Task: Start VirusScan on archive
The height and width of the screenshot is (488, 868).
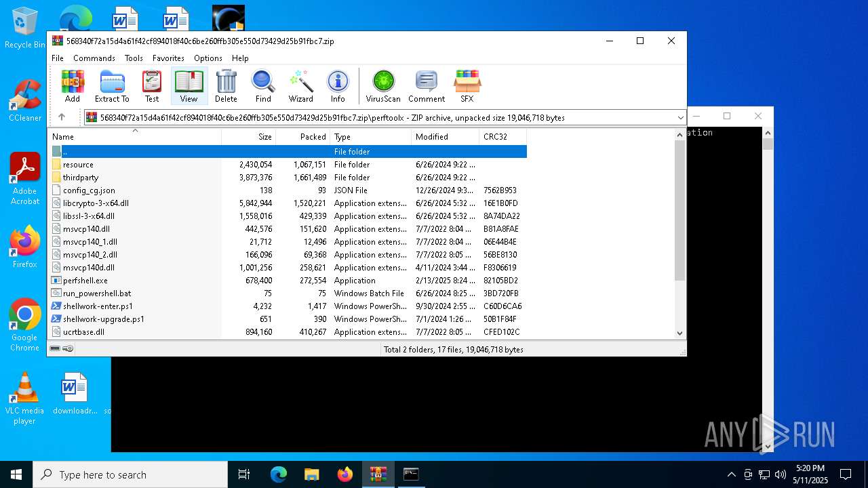Action: pos(383,86)
